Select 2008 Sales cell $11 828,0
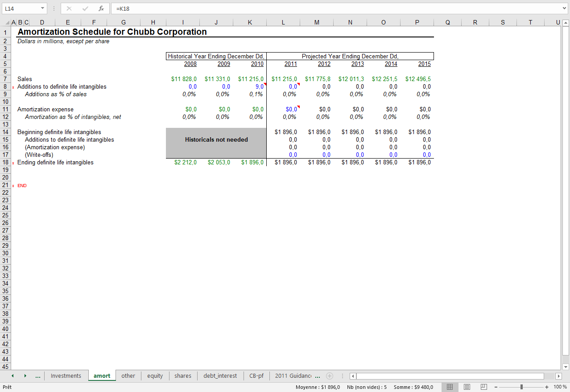The width and height of the screenshot is (570, 392). (x=183, y=79)
